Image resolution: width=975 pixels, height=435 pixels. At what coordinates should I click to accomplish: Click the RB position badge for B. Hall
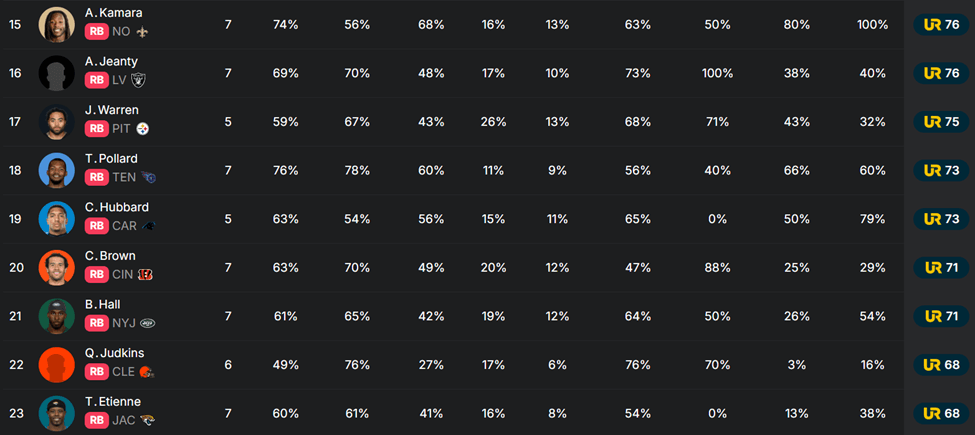tap(96, 323)
